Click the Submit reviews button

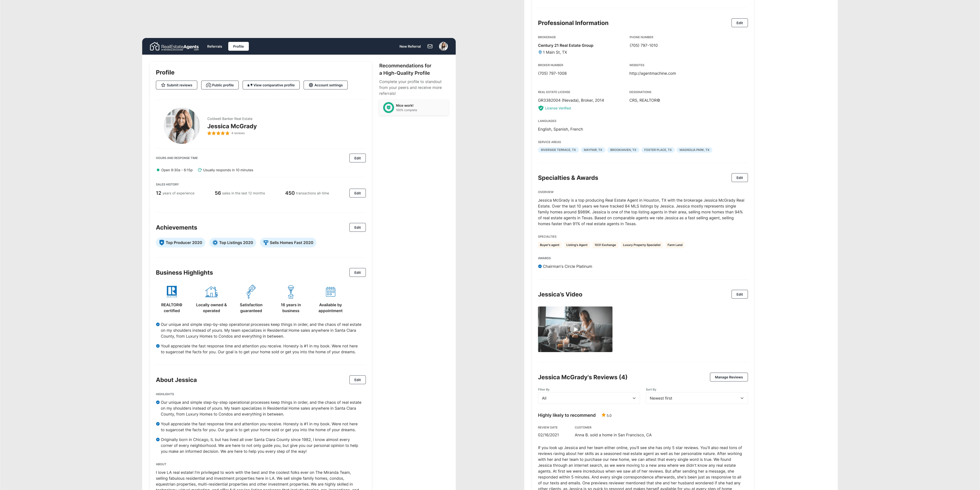pos(177,85)
